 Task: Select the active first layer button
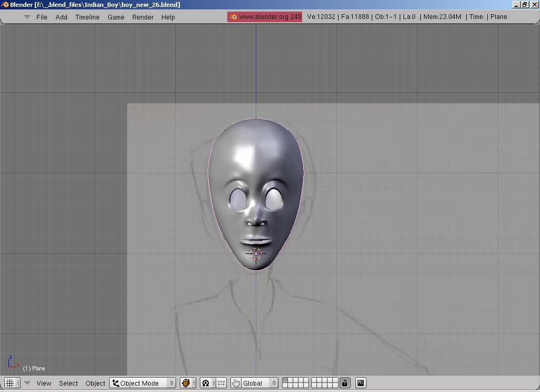pyautogui.click(x=285, y=380)
